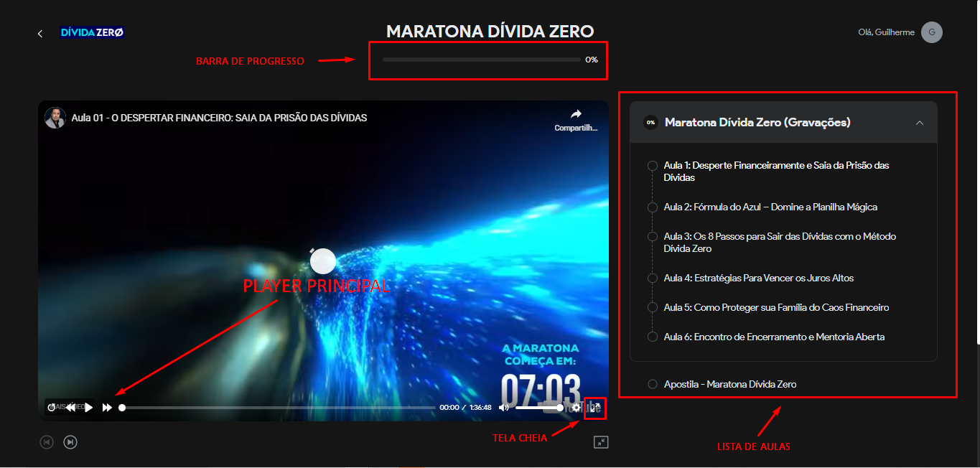
Task: Click the Dívida Zero logo
Action: pyautogui.click(x=93, y=33)
